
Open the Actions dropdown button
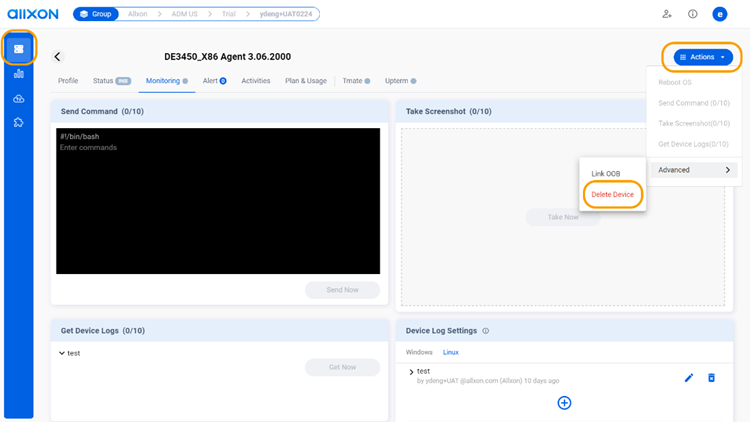point(703,57)
